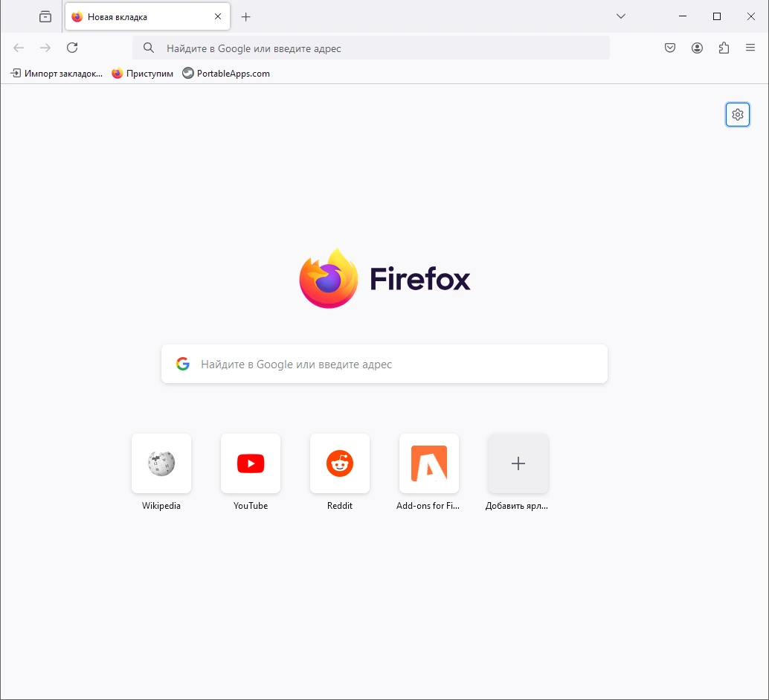This screenshot has width=769, height=700.
Task: Open the Wikipedia shortcut tile
Action: point(161,463)
